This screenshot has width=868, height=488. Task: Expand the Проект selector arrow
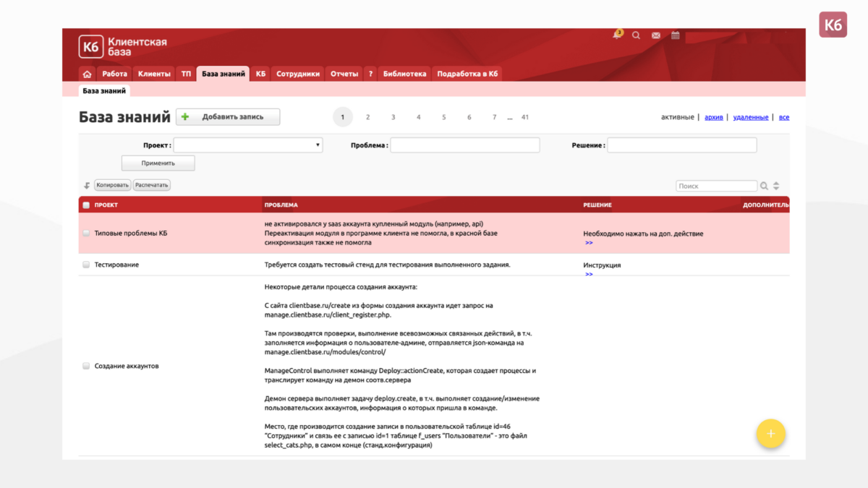pyautogui.click(x=318, y=145)
